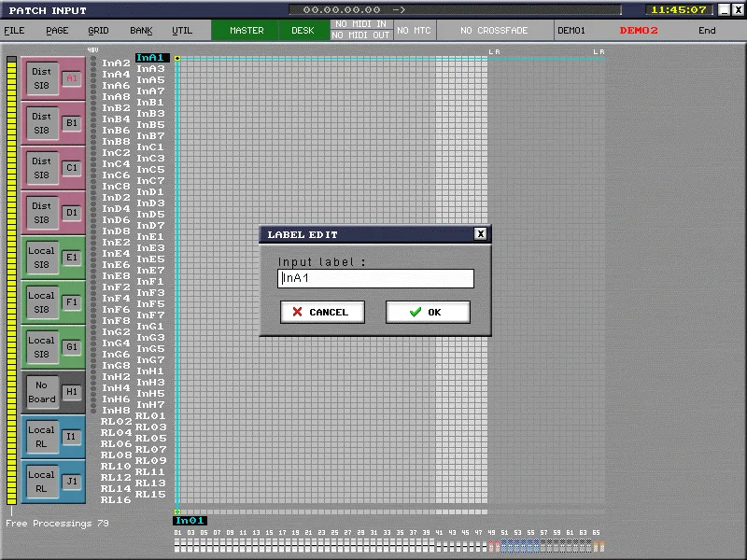
Task: Click the In01 channel label
Action: click(x=190, y=521)
